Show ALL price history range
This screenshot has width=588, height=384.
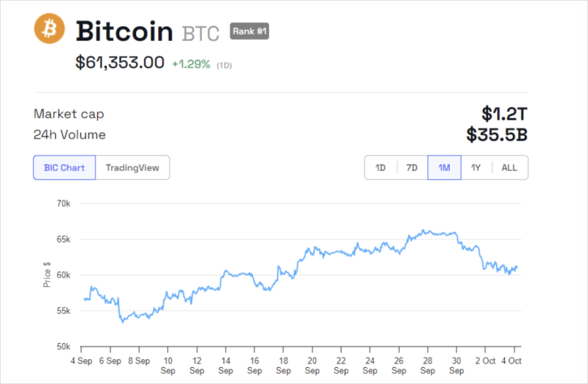point(509,167)
